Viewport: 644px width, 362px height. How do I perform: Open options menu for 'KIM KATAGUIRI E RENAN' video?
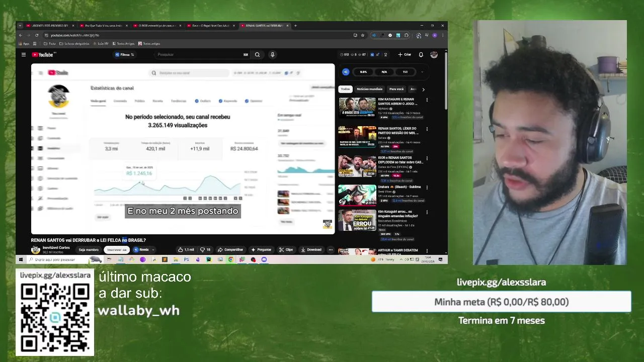click(427, 100)
